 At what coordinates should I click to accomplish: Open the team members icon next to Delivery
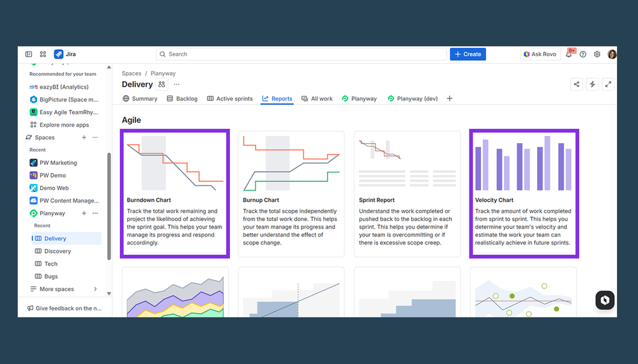click(162, 84)
